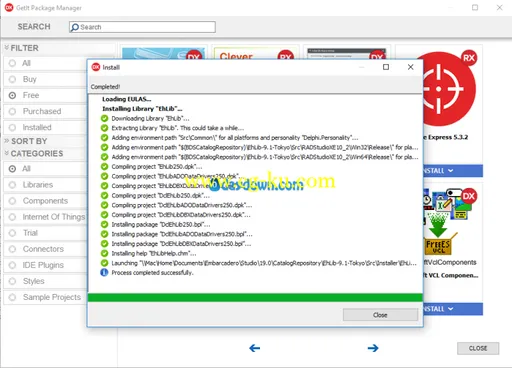512x368 pixels.
Task: Select the Connectors category radio button
Action: click(x=12, y=249)
